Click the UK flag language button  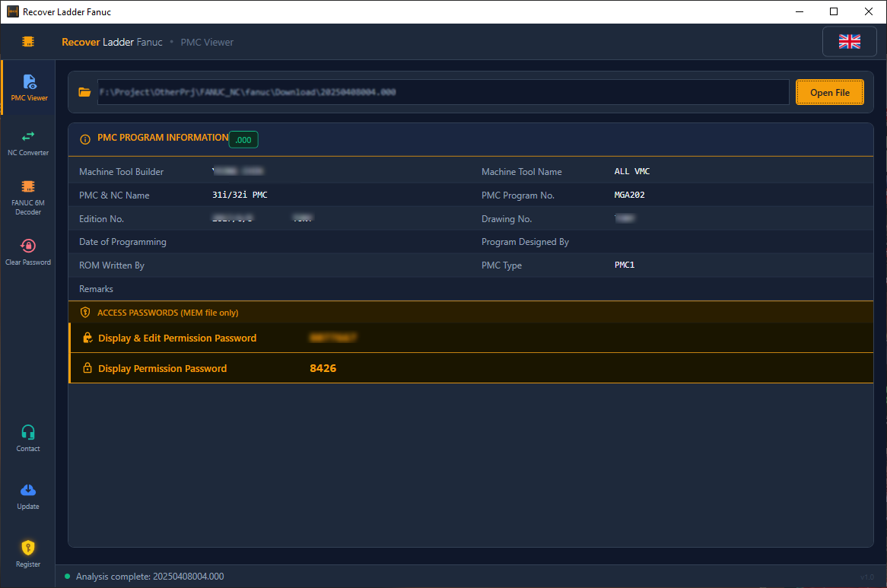849,41
